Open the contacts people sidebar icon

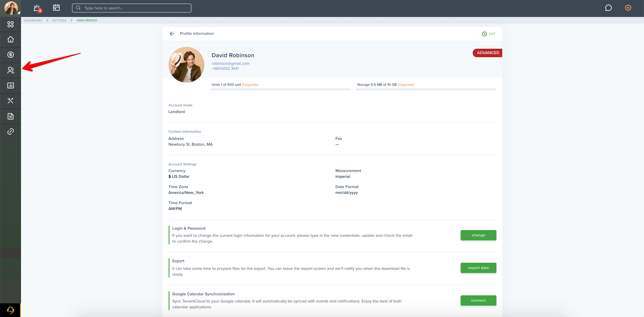tap(11, 70)
